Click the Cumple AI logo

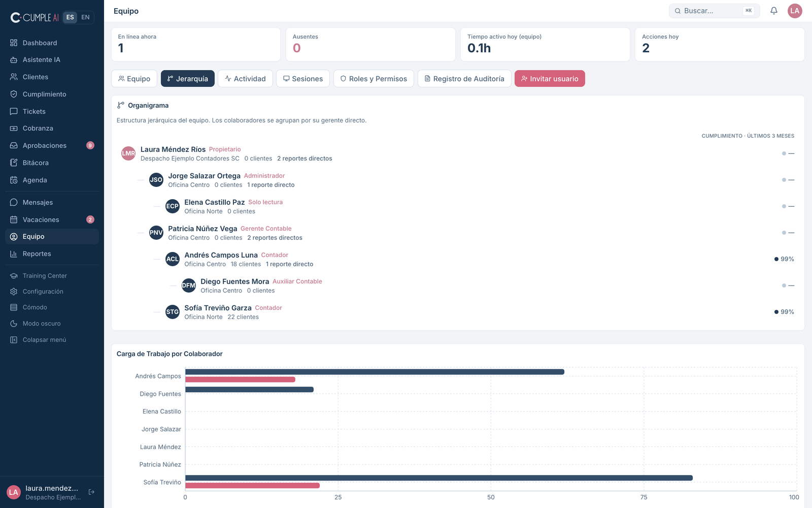(35, 17)
